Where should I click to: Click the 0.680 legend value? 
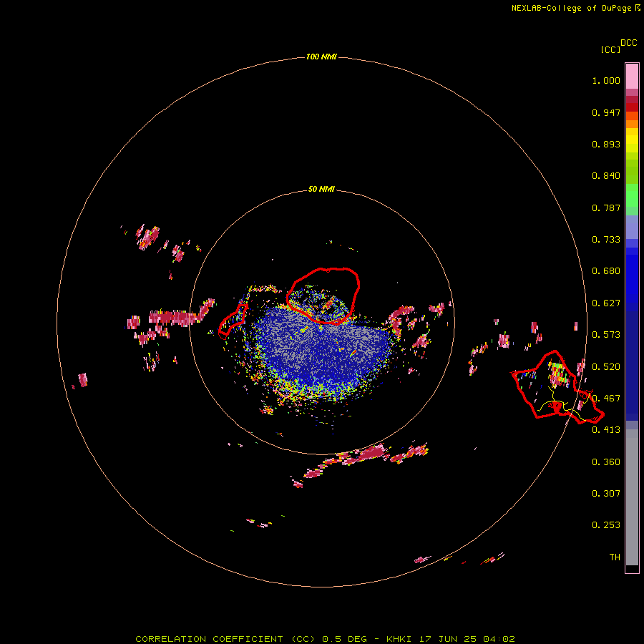pos(606,271)
